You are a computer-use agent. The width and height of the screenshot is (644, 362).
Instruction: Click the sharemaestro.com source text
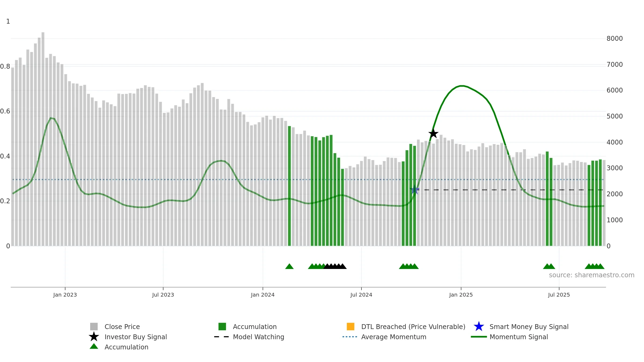tap(592, 275)
